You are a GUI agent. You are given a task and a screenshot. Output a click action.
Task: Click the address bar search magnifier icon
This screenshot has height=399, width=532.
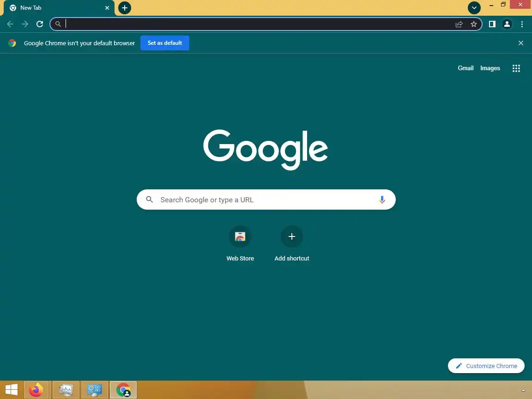pyautogui.click(x=58, y=24)
